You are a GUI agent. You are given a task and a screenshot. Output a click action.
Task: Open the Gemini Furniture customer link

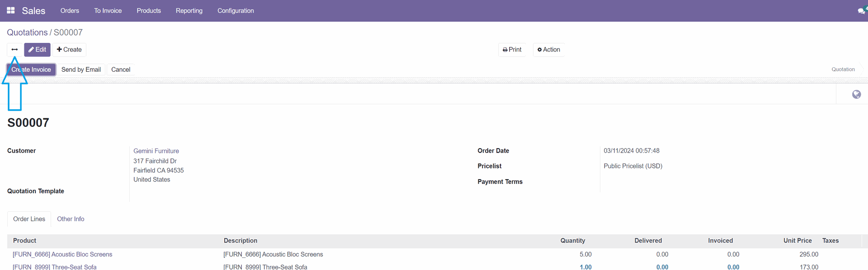(x=156, y=151)
